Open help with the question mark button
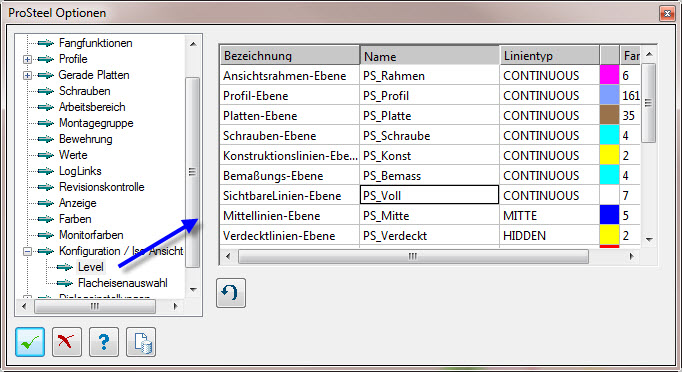The height and width of the screenshot is (372, 682). (x=104, y=342)
